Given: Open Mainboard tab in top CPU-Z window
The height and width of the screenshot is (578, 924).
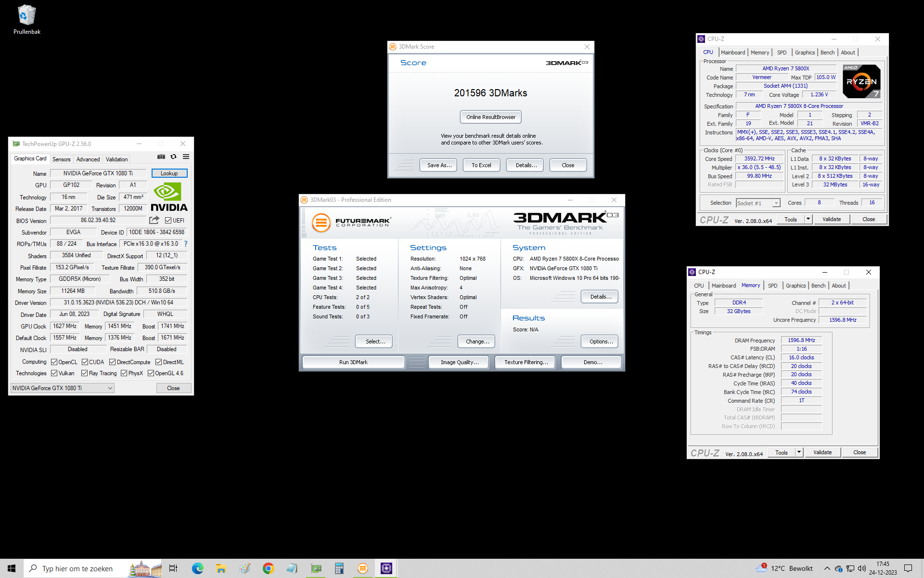Looking at the screenshot, I should [733, 53].
